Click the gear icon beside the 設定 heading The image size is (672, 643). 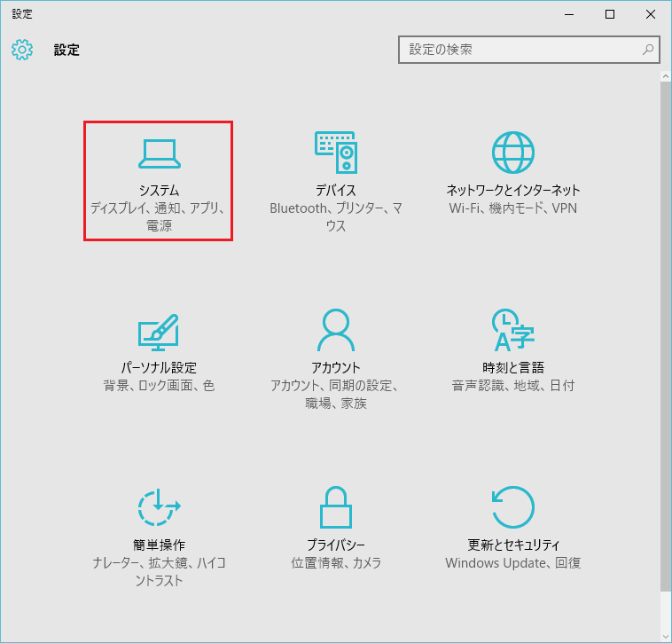[x=22, y=50]
